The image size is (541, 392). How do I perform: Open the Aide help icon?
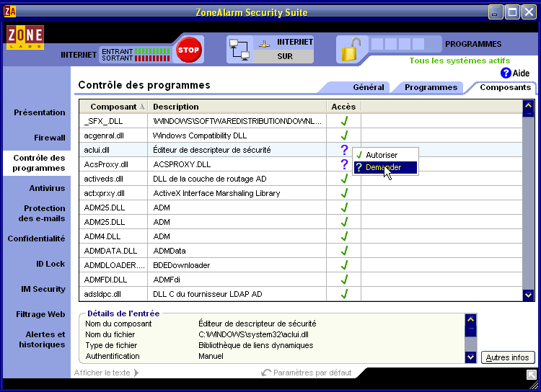pyautogui.click(x=506, y=73)
